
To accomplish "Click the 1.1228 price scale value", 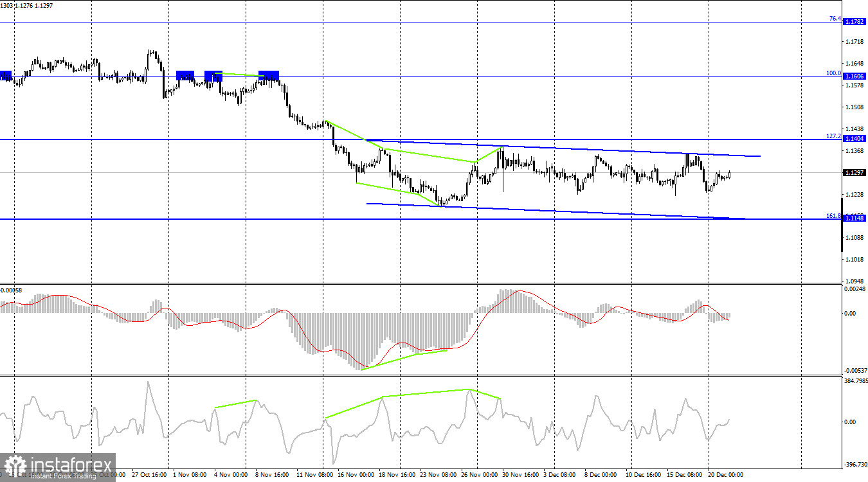I will (x=855, y=195).
